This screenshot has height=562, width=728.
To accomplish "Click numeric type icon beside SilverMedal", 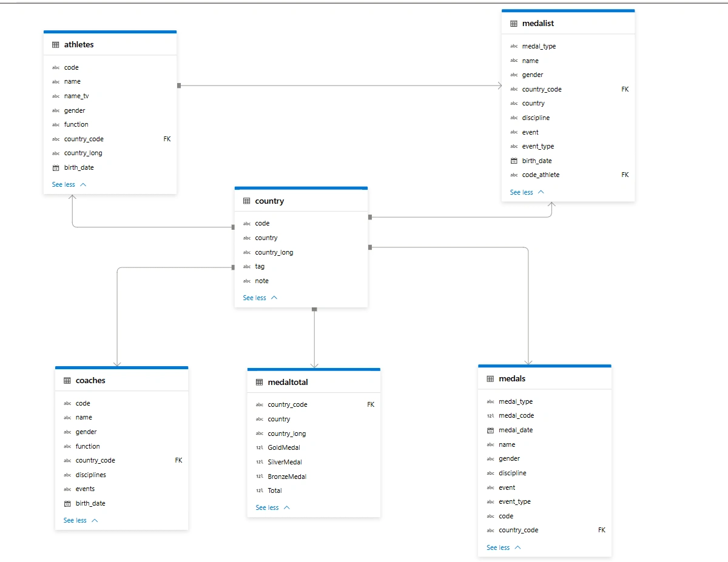I will [x=260, y=463].
